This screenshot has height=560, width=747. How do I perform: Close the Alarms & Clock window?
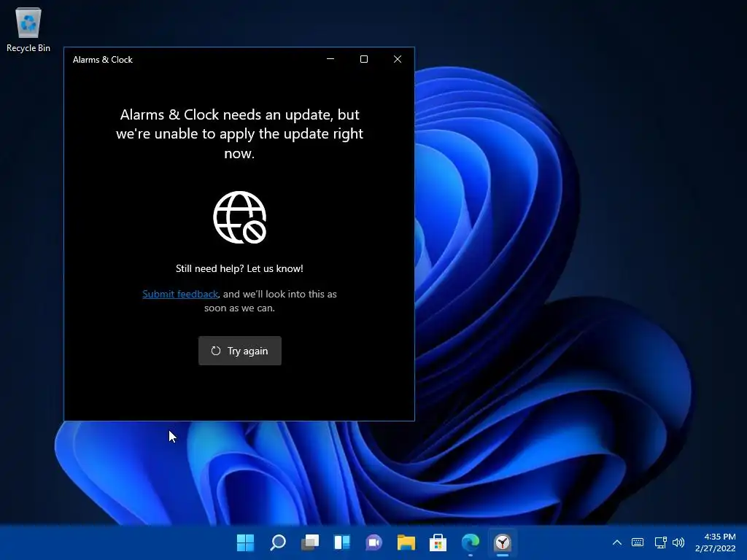[x=398, y=59]
